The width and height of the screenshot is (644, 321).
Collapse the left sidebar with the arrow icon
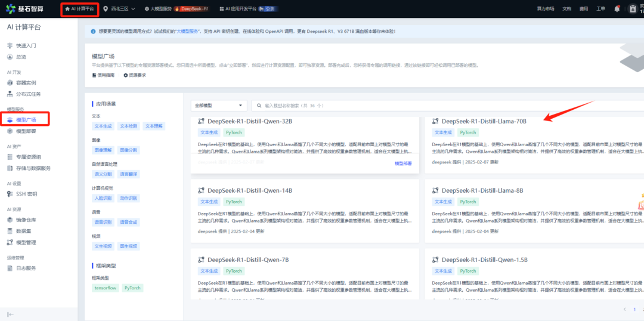coord(11,314)
